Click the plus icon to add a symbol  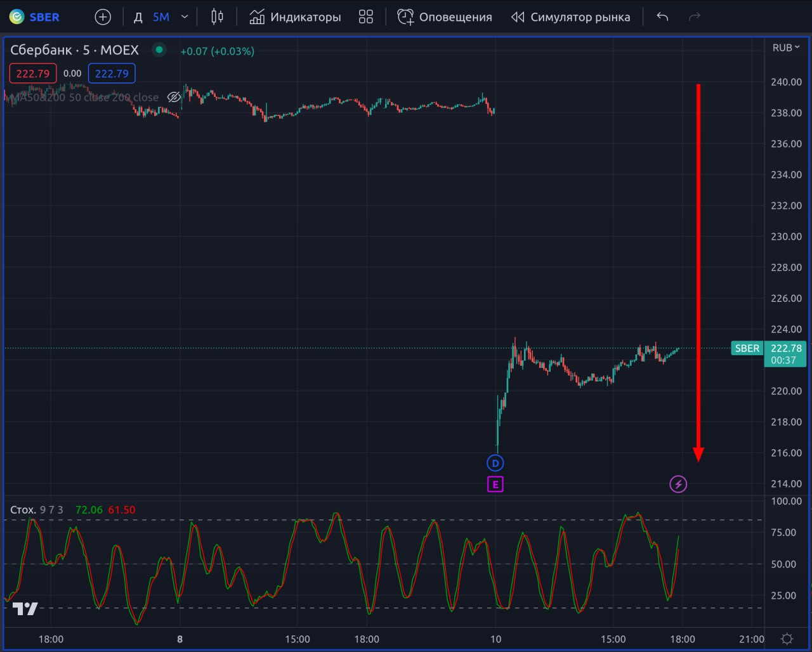103,17
